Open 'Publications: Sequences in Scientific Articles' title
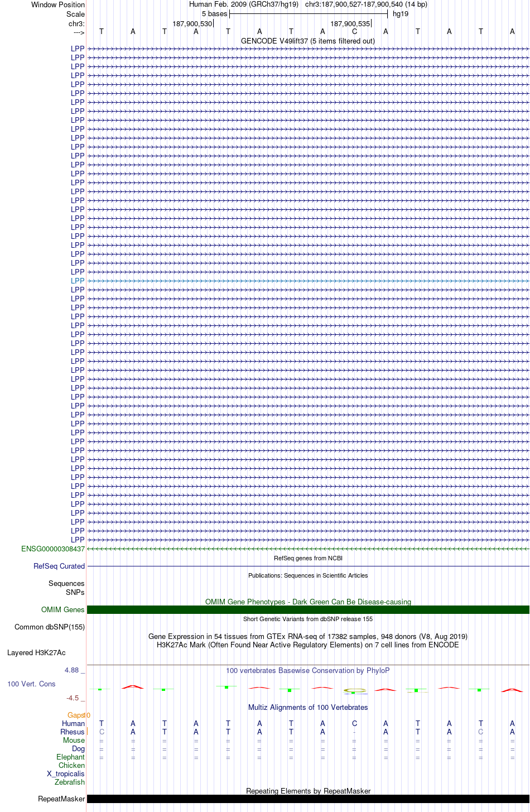Screen dimensions: 530x812 [308, 575]
